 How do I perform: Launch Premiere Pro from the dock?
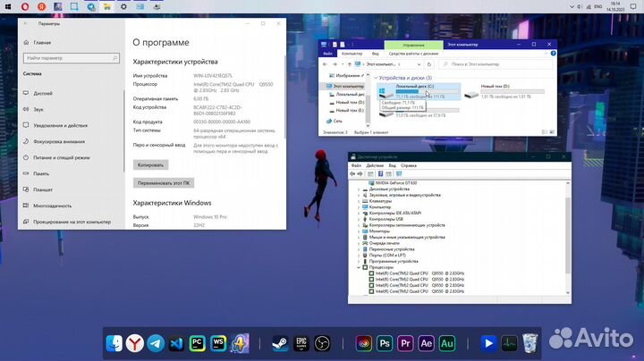coord(405,343)
